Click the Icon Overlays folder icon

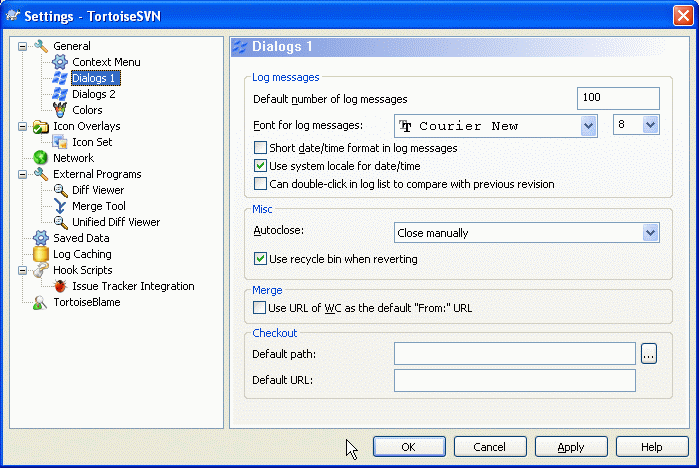(x=41, y=127)
